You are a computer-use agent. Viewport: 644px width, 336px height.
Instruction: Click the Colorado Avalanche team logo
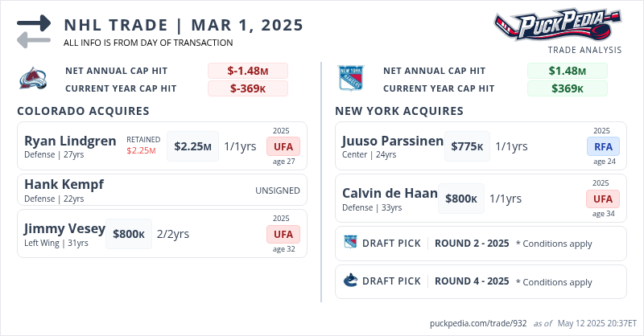pyautogui.click(x=31, y=80)
